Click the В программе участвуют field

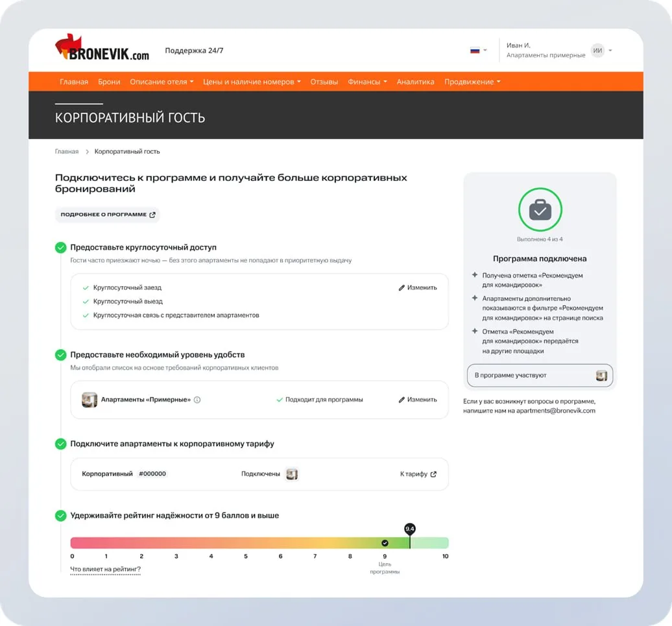(x=540, y=376)
